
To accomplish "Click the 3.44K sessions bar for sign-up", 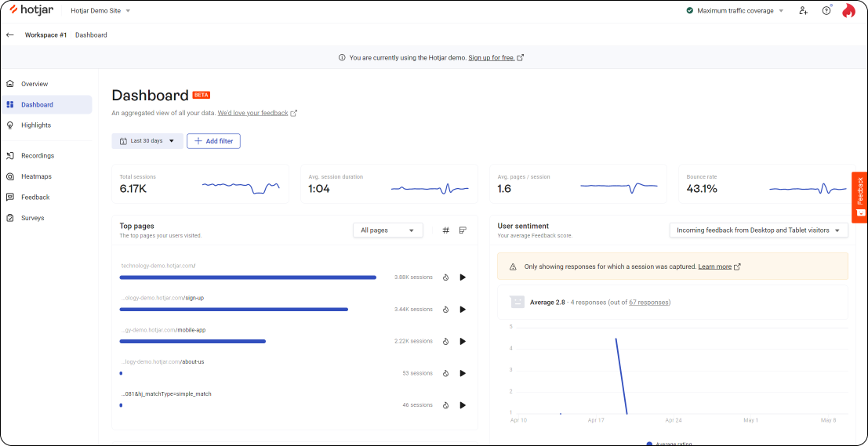I will tap(234, 310).
